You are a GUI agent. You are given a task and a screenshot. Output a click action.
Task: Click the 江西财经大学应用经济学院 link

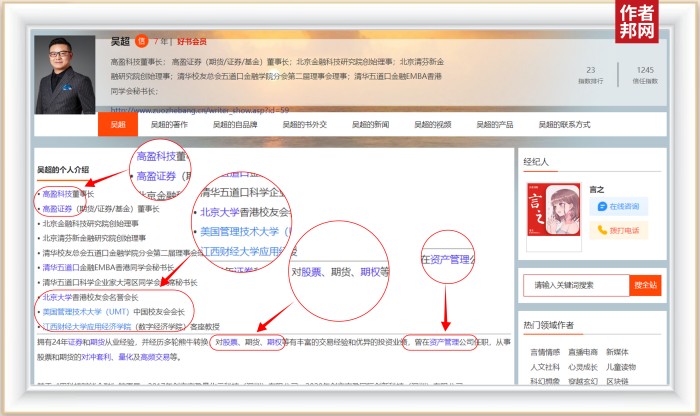click(x=85, y=326)
